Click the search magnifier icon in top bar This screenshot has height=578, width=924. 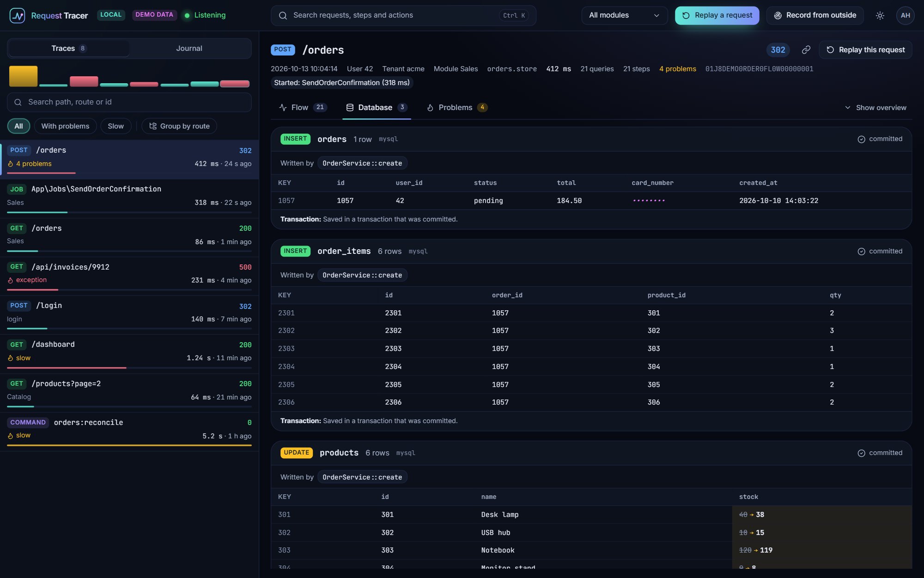coord(283,15)
